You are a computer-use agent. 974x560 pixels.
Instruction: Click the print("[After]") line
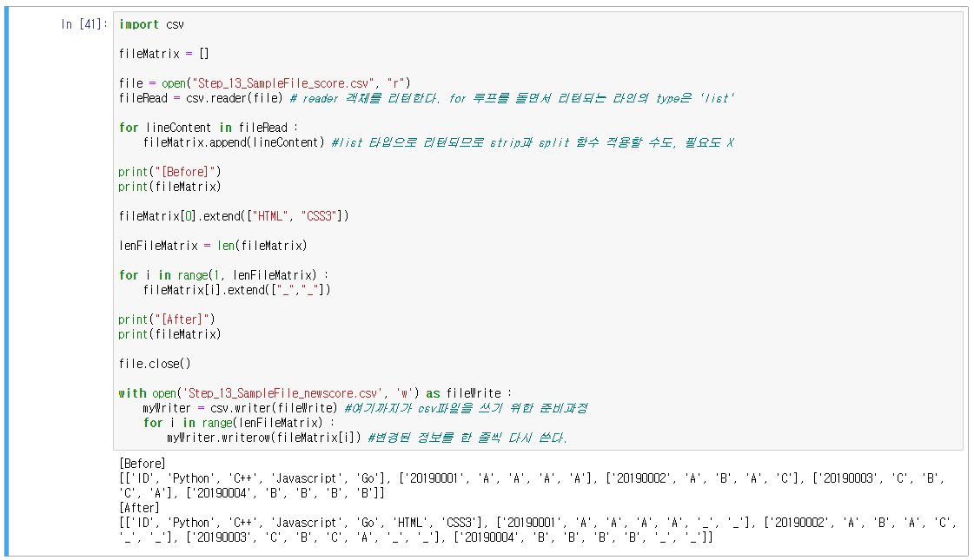click(167, 320)
